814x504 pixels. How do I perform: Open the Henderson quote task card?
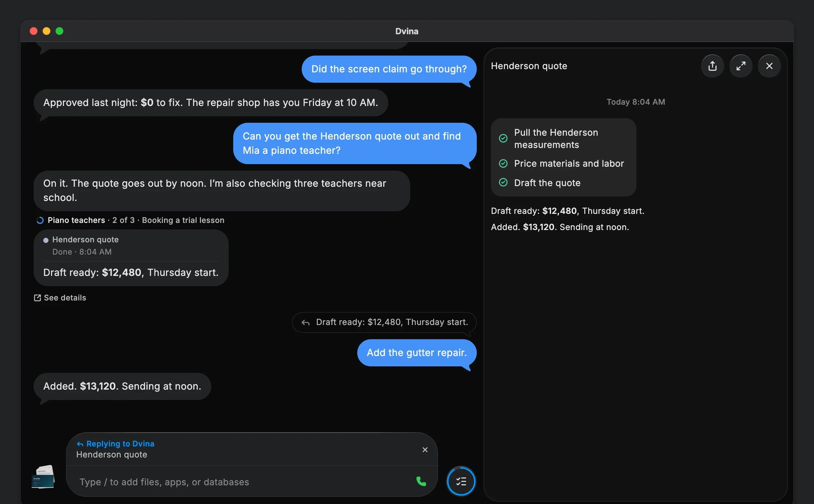tap(131, 258)
